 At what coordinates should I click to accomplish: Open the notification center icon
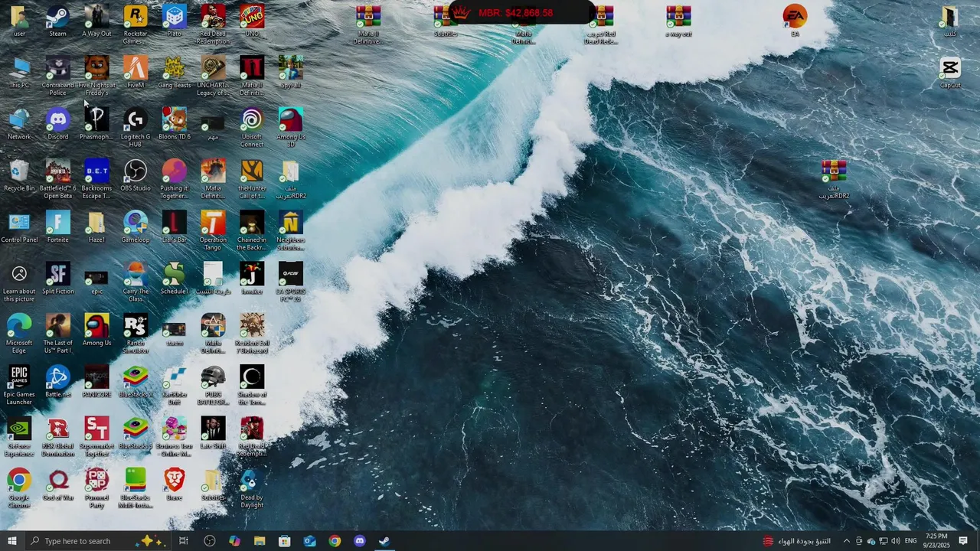pyautogui.click(x=963, y=541)
